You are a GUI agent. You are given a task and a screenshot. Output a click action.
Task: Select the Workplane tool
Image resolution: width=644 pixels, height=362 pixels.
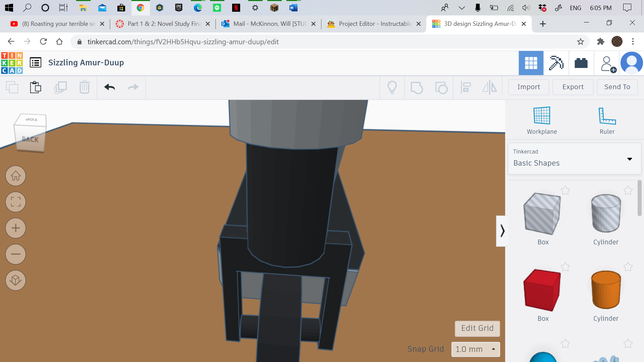[542, 120]
